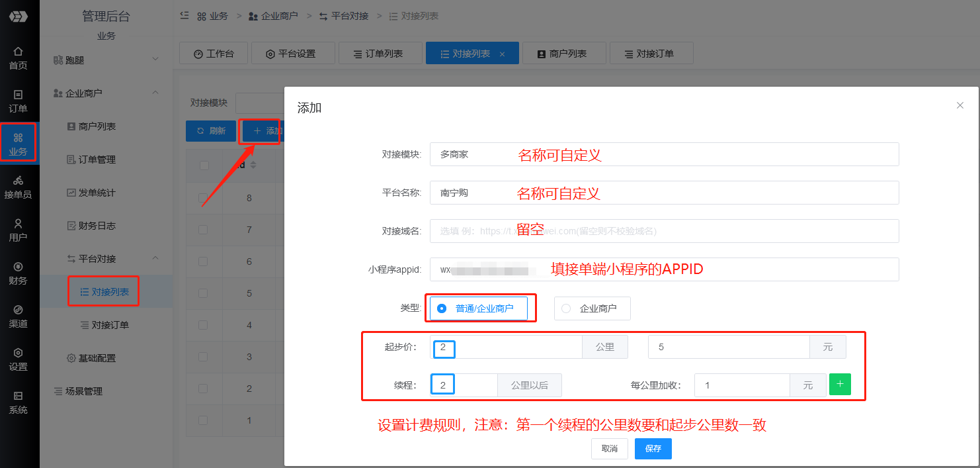Toggle the select-all checkbox in the table header

pyautogui.click(x=204, y=165)
